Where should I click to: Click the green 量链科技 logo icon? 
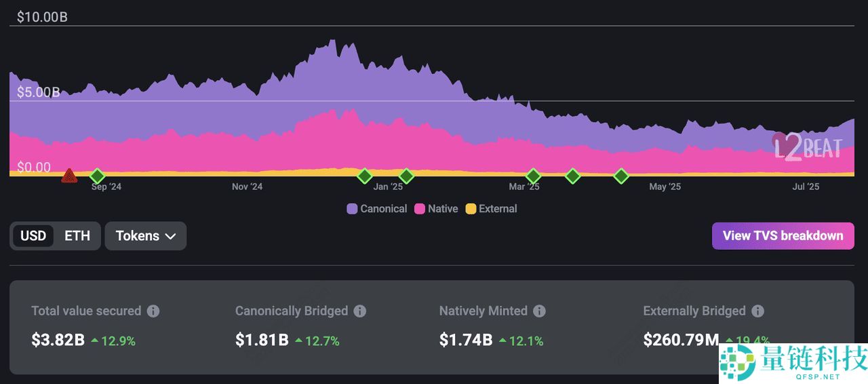tap(737, 361)
